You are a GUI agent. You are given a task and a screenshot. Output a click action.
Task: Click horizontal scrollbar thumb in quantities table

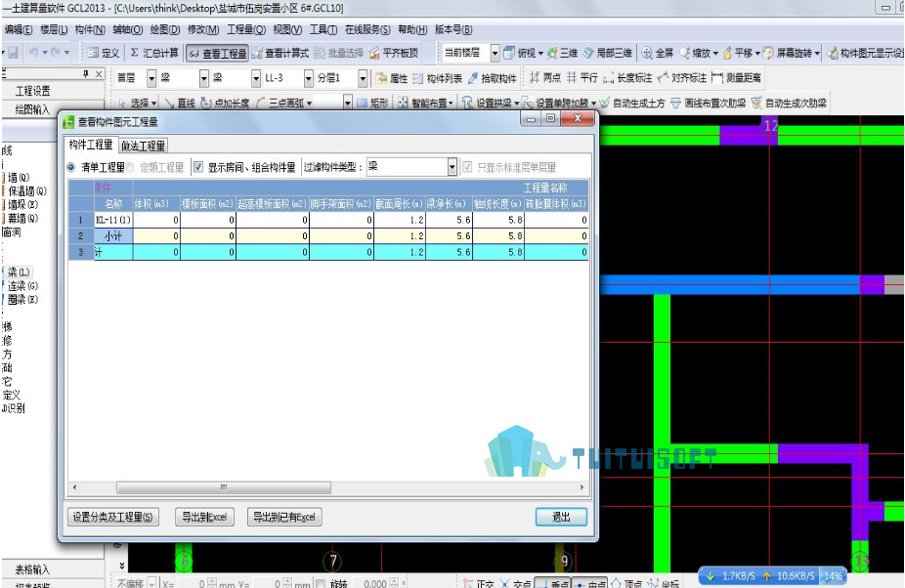[224, 487]
